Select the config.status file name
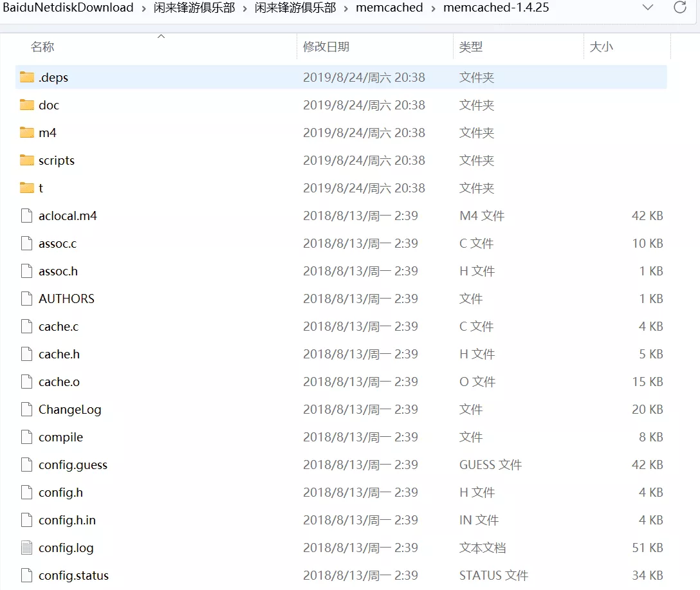700x590 pixels. (x=73, y=576)
